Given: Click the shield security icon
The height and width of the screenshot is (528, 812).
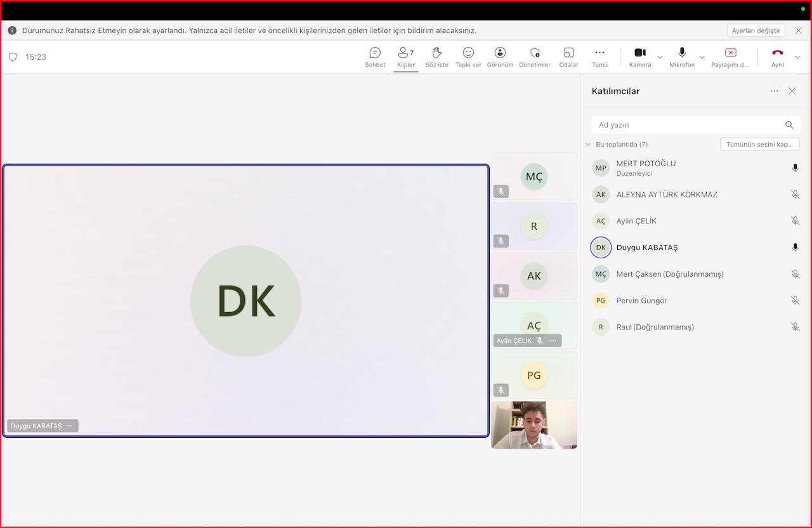Looking at the screenshot, I should tap(13, 57).
